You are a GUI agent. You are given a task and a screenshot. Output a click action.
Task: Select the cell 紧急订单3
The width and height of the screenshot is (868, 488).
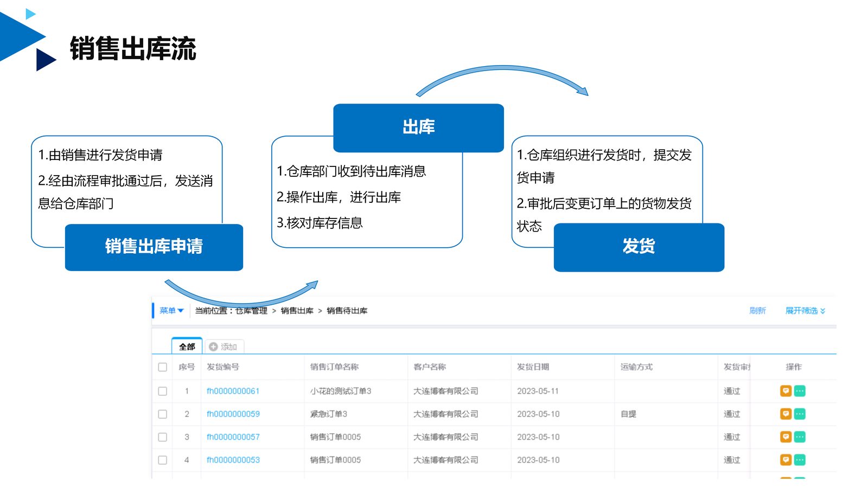329,414
